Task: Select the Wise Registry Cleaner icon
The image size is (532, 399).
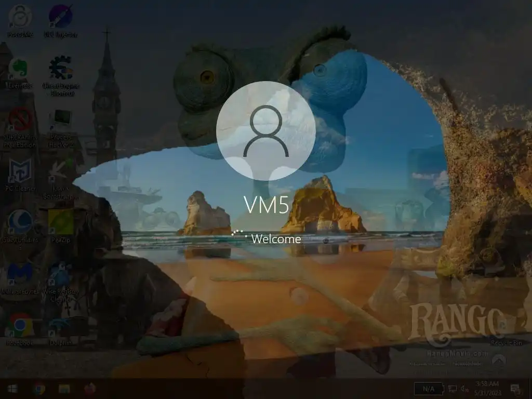Action: tap(60, 282)
